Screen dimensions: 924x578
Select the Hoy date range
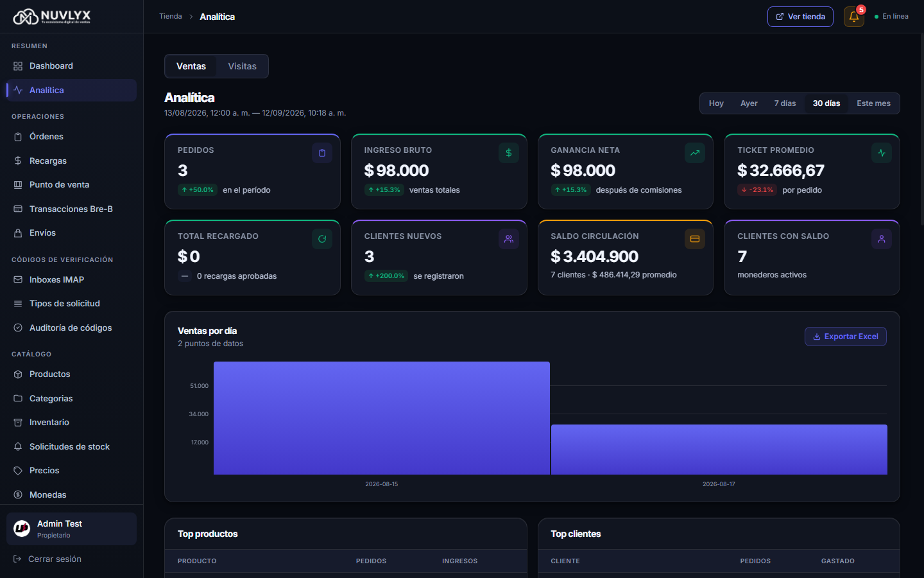716,103
